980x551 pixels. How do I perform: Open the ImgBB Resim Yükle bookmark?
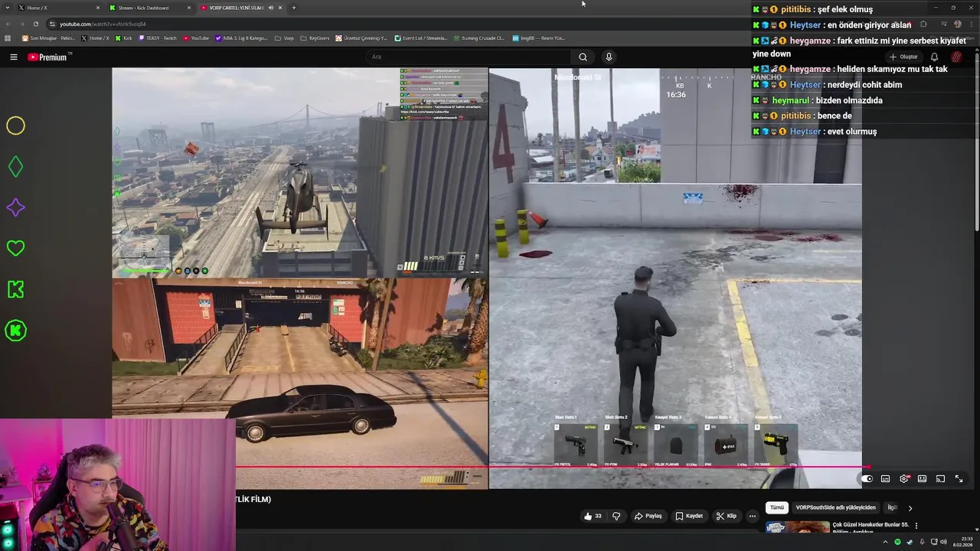point(538,38)
